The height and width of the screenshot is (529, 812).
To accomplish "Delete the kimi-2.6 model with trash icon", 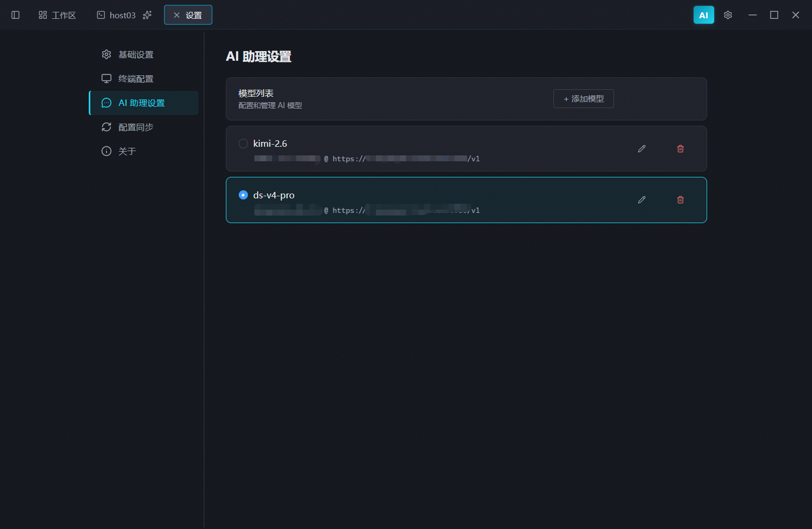I will [680, 148].
